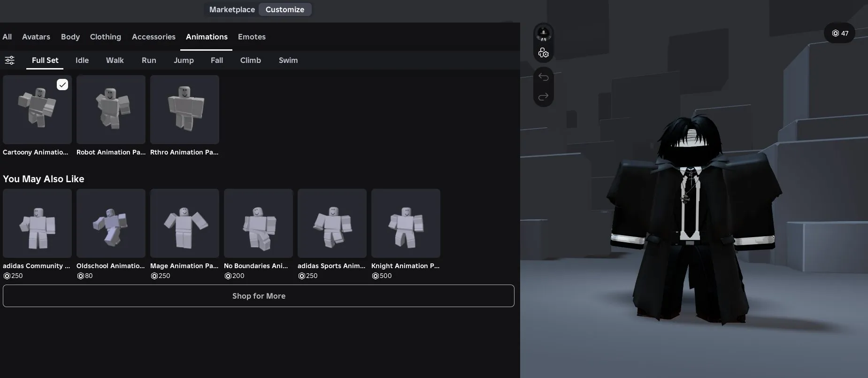Select the Swim animation subtab
Screen dimensions: 868x378
click(288, 60)
